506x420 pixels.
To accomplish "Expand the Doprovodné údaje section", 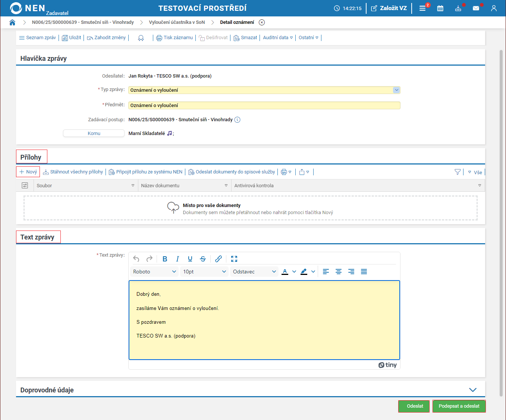I will pos(472,390).
